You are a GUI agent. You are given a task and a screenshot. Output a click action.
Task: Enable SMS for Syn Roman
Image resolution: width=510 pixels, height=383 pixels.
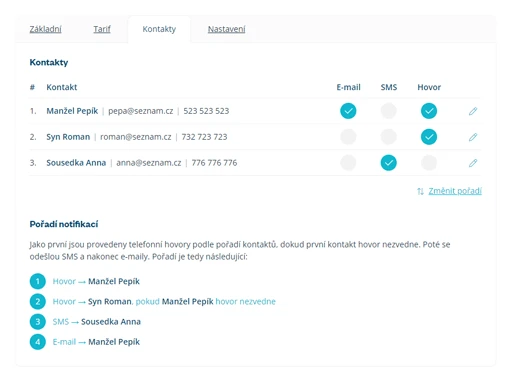(388, 137)
